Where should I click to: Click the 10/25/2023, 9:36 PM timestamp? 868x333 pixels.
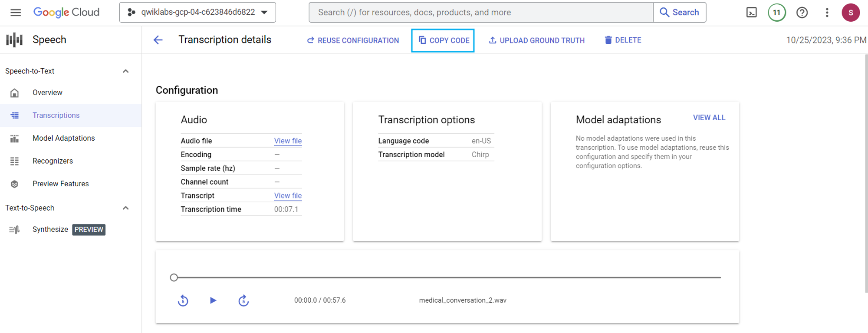(x=826, y=40)
